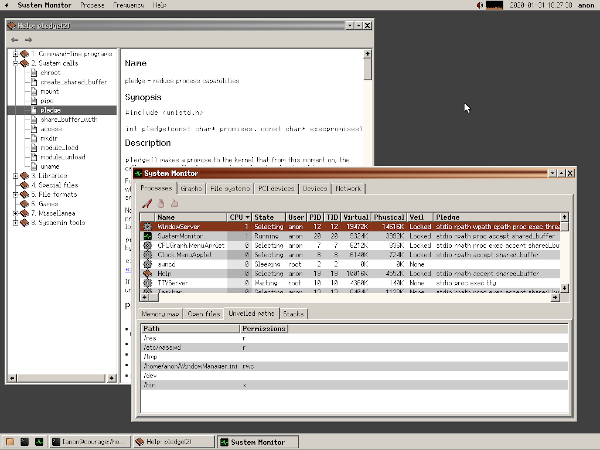The image size is (600, 450).
Task: Sort processes by the CPU column
Action: click(240, 217)
